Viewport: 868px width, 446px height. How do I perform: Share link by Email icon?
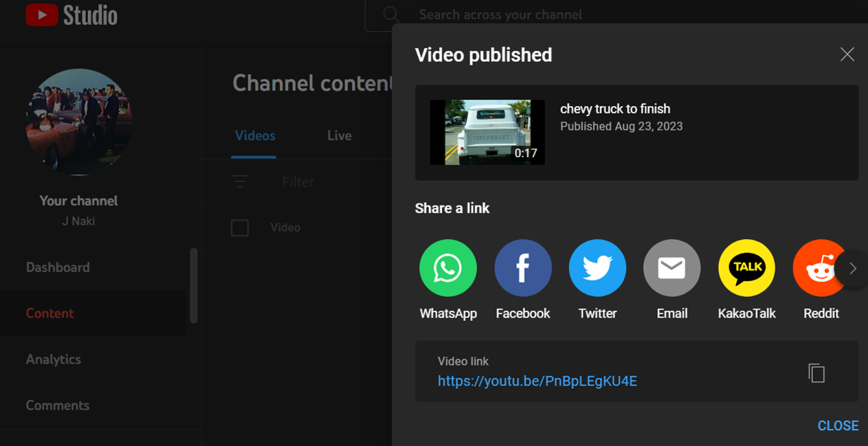coord(672,268)
